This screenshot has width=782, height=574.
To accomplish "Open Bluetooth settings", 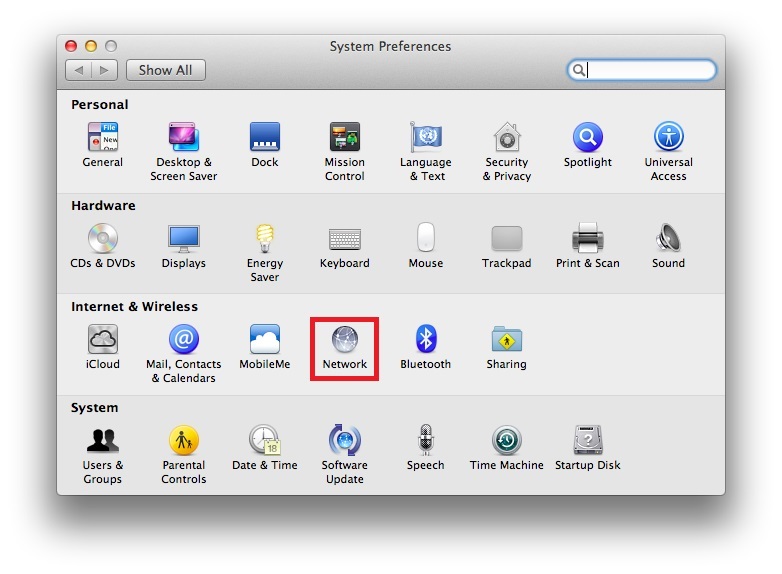I will coord(426,340).
